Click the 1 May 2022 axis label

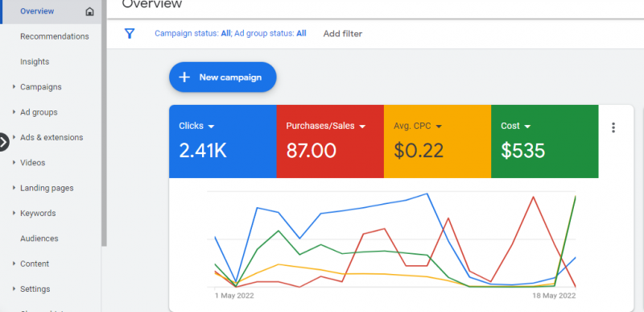234,296
